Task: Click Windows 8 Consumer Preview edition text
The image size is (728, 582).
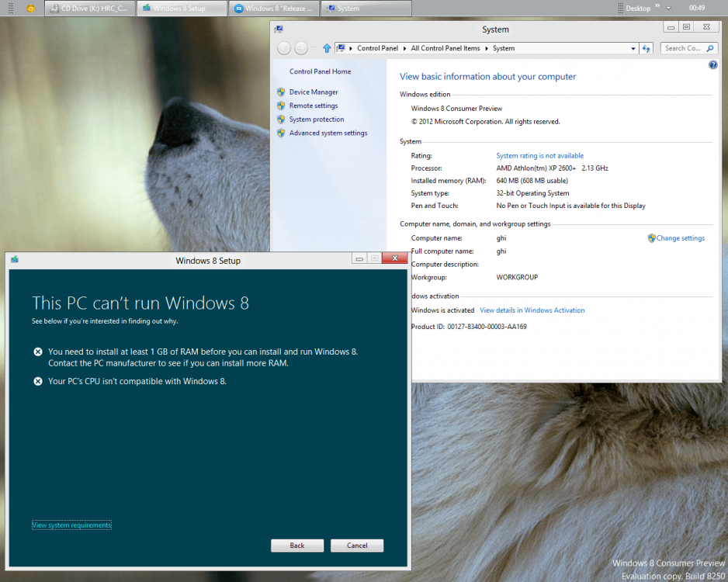Action: point(456,108)
